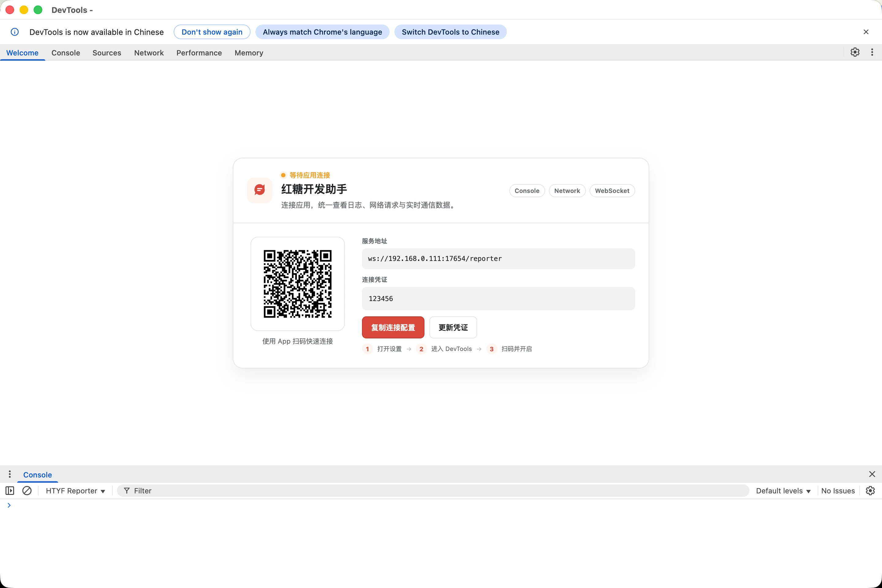The image size is (882, 588).
Task: Switch to the Sources tab
Action: [107, 53]
